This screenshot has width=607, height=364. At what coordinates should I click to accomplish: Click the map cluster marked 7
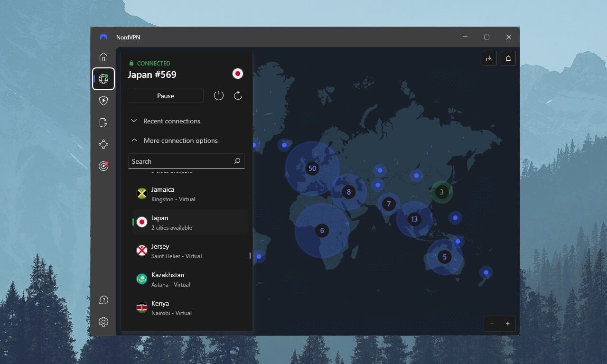pos(389,204)
